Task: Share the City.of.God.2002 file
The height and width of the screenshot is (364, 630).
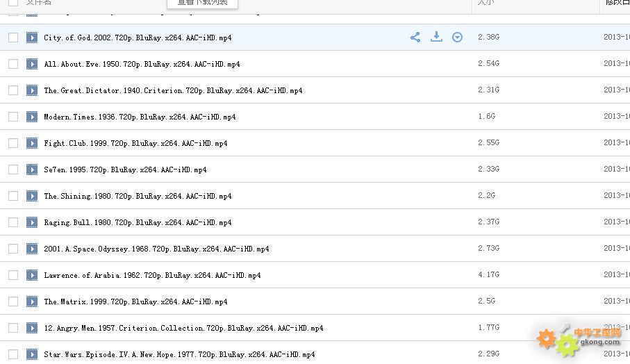Action: point(415,38)
